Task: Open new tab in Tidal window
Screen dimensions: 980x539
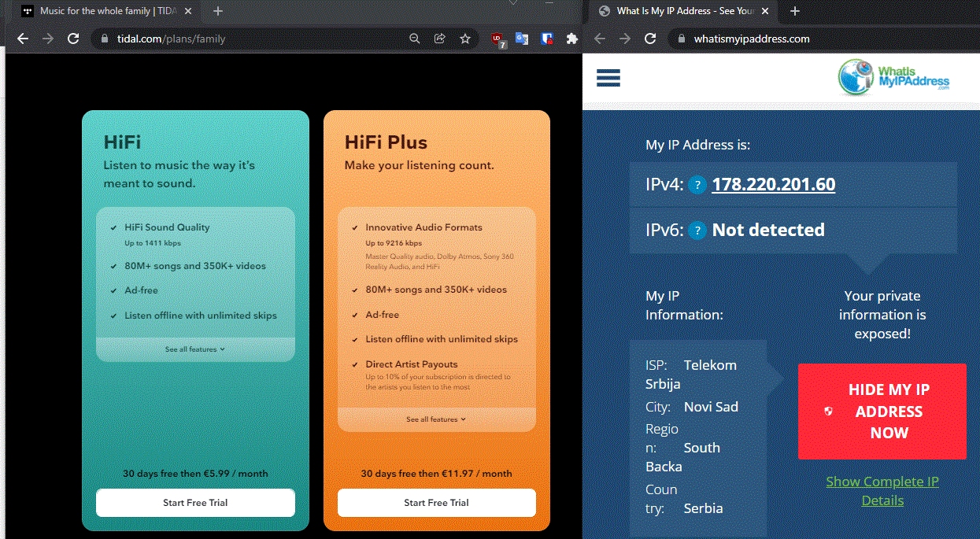Action: click(218, 11)
